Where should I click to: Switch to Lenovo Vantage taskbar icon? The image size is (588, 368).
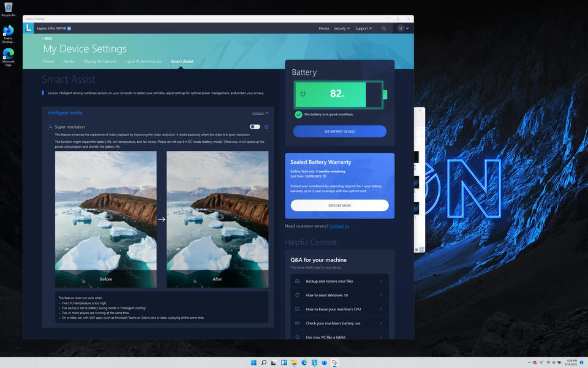point(314,362)
